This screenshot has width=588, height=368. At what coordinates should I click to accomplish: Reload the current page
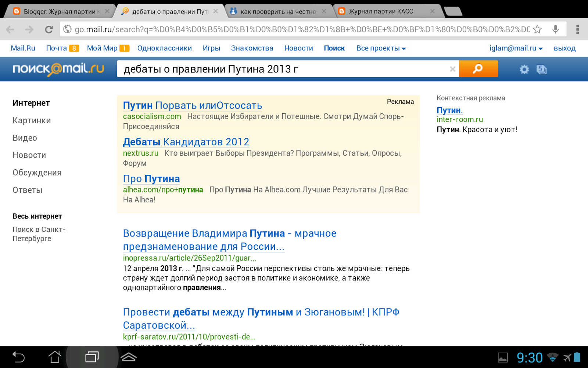click(49, 29)
